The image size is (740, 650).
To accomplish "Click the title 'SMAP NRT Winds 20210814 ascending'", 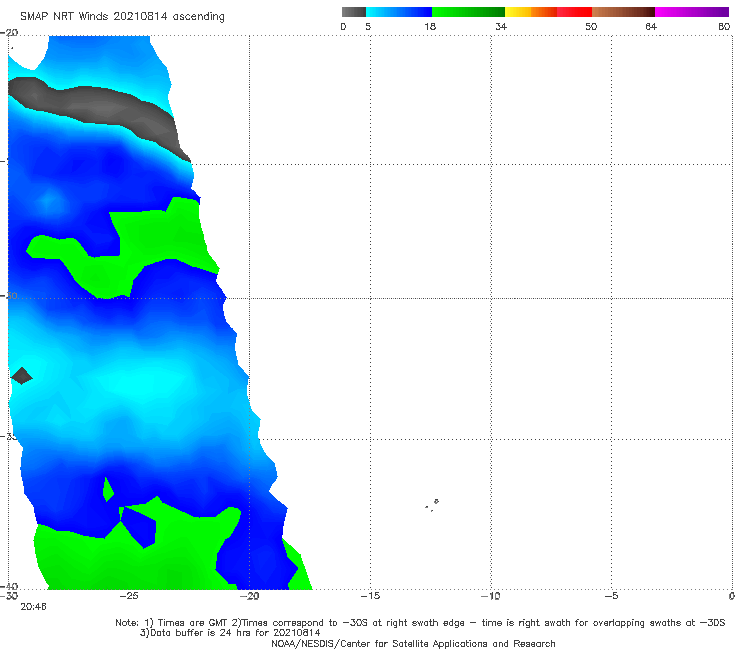I will point(122,17).
